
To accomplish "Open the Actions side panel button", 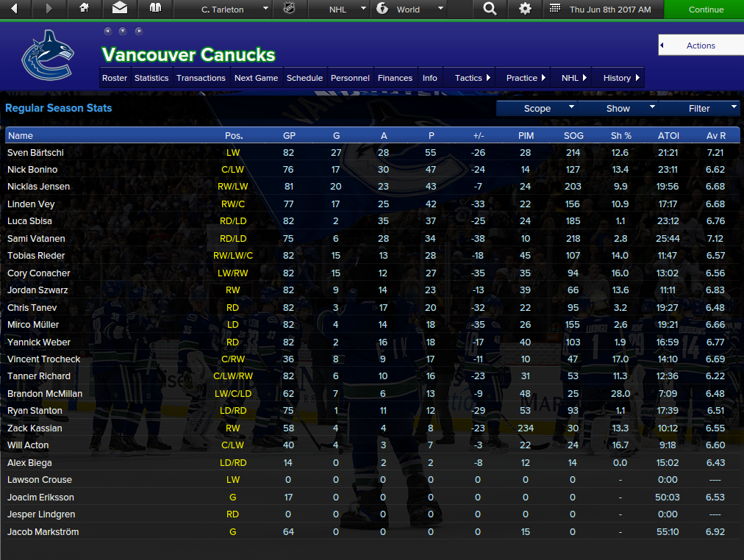I will (x=701, y=46).
